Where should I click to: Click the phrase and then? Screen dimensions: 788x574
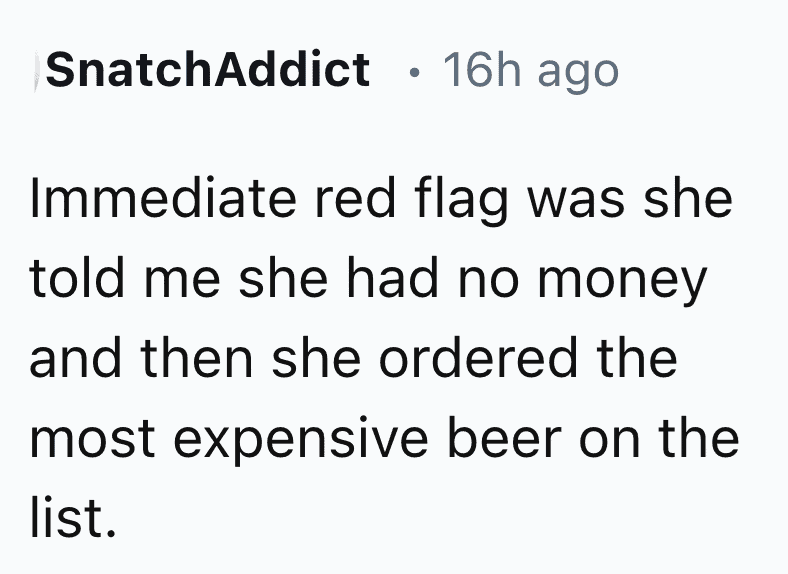[141, 358]
